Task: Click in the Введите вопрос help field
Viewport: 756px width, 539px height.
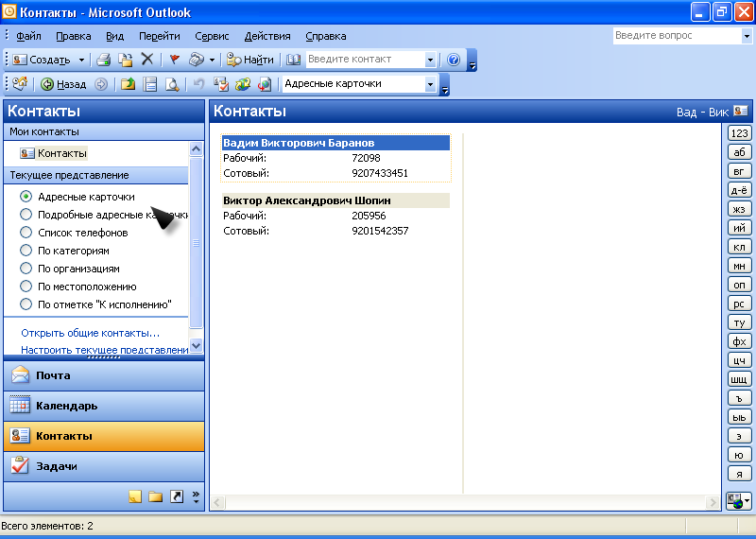Action: click(677, 36)
